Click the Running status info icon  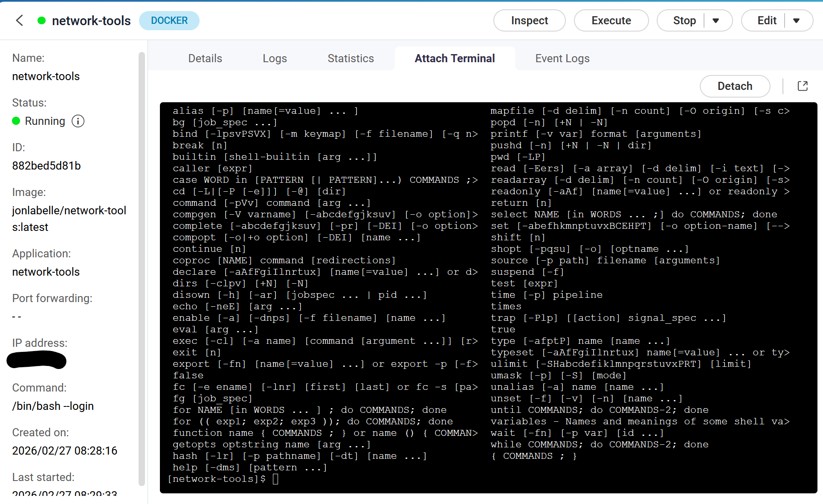point(78,121)
